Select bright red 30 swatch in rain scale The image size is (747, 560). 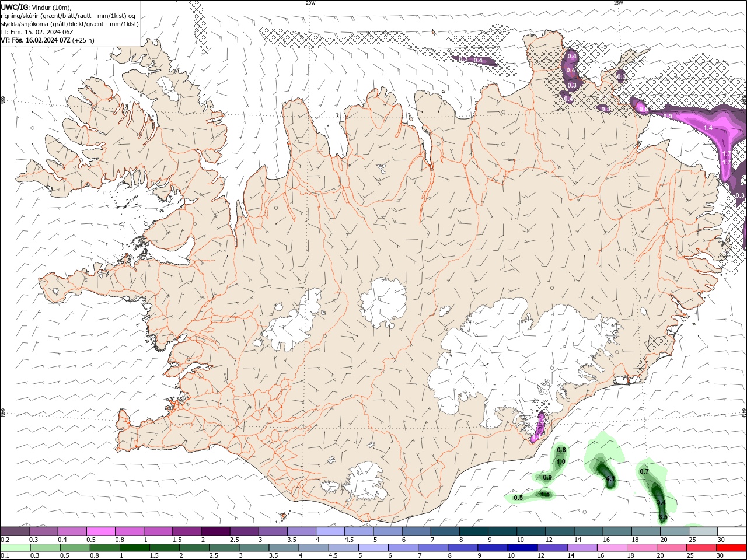[x=731, y=548]
